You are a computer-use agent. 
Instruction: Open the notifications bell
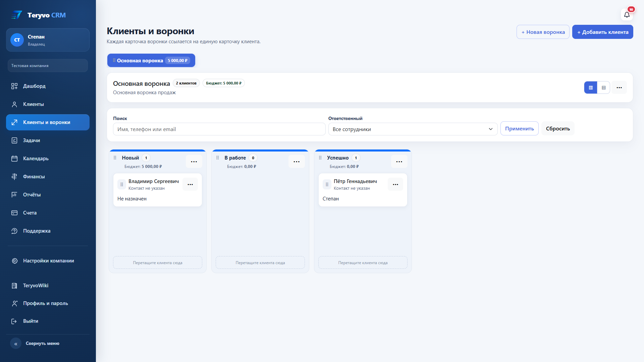(627, 15)
